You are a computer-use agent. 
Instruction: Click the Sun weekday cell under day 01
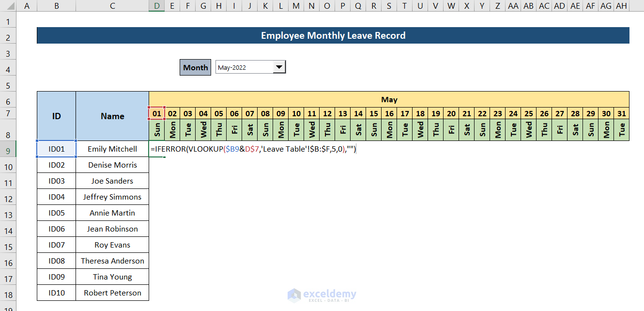157,130
